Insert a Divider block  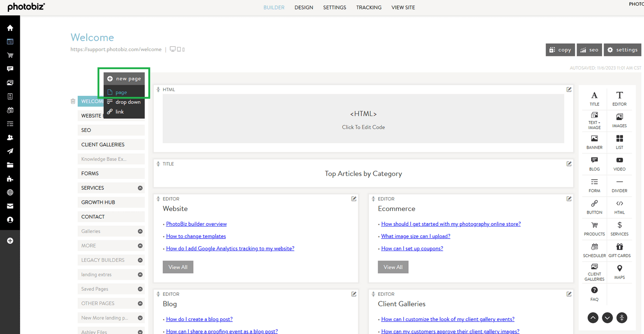pos(620,186)
